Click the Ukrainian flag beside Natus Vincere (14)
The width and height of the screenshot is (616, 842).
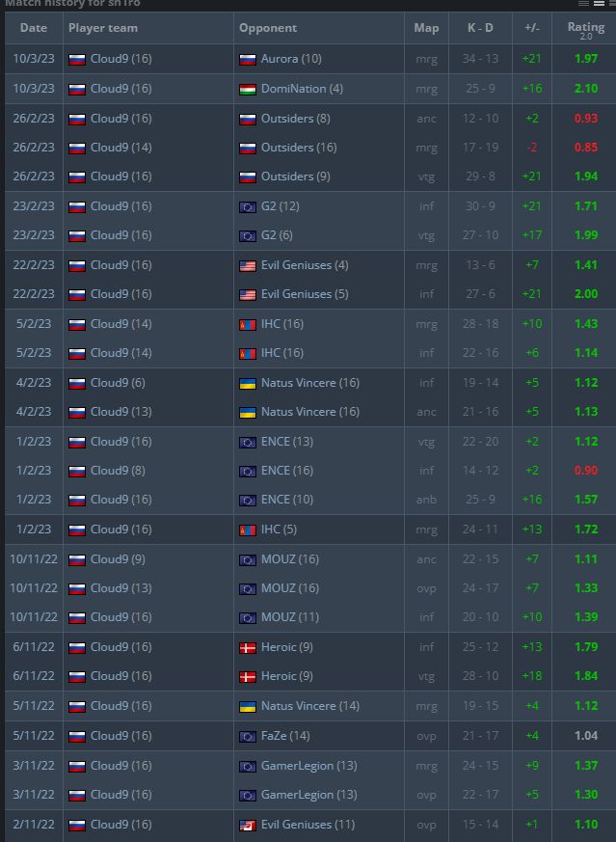pos(248,707)
